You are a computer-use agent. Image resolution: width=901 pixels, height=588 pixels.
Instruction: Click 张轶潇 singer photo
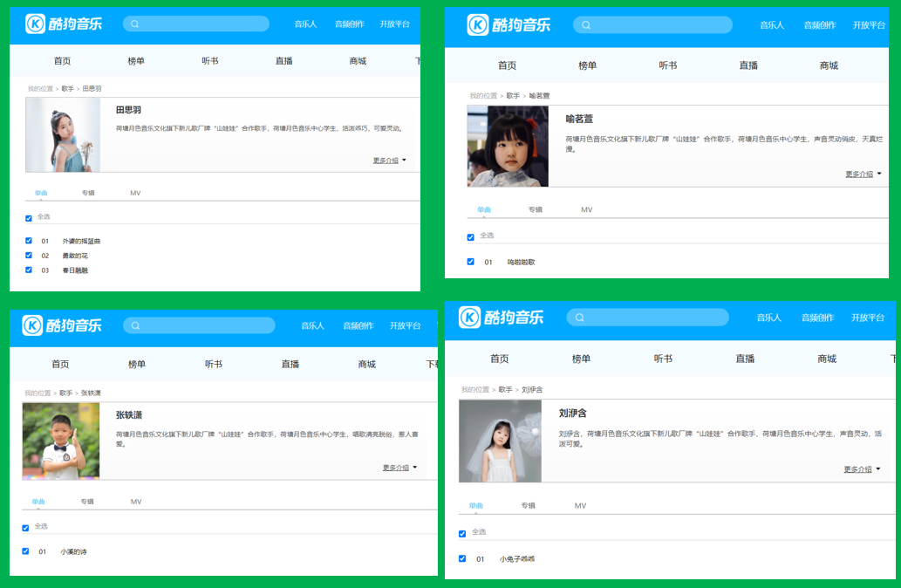[61, 441]
